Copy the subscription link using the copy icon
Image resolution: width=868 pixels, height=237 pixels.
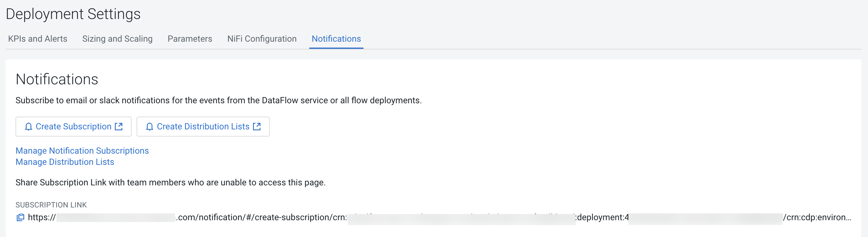tap(20, 217)
